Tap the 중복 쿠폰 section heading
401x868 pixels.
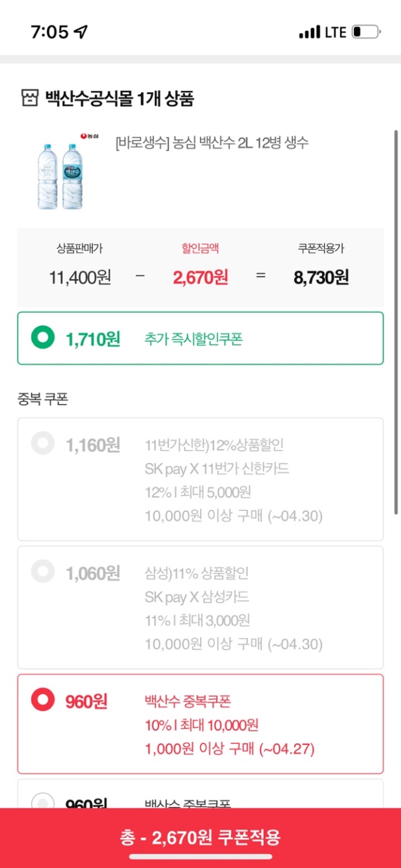point(43,399)
